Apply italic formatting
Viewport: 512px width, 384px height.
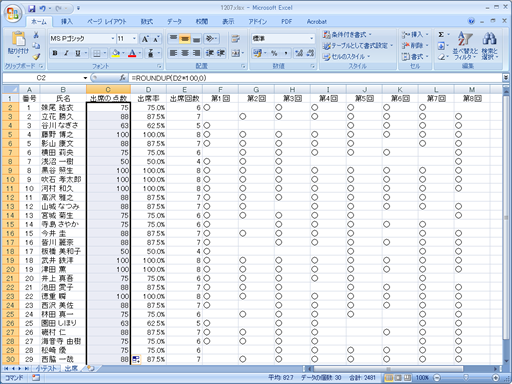[66, 53]
